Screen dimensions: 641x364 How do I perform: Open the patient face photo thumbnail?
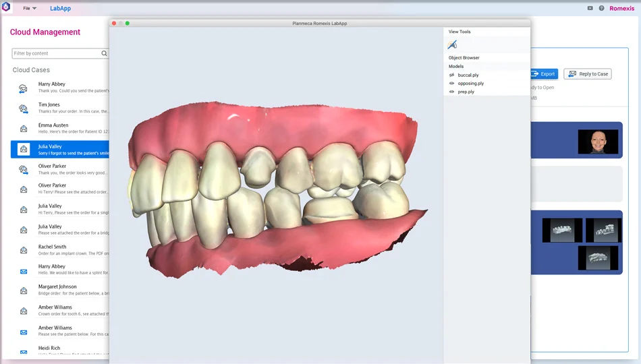pos(598,142)
